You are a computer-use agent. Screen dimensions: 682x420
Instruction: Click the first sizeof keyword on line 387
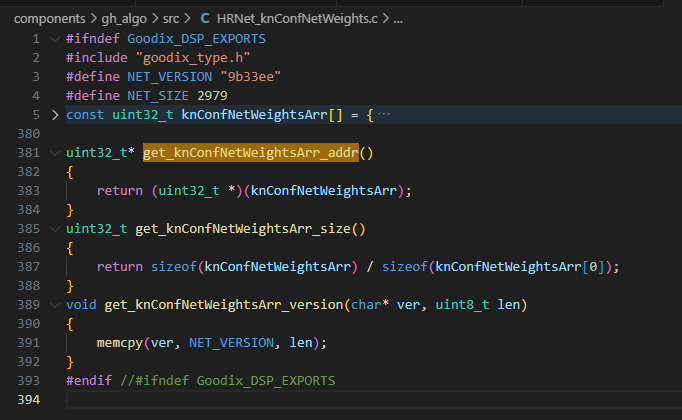click(x=174, y=267)
